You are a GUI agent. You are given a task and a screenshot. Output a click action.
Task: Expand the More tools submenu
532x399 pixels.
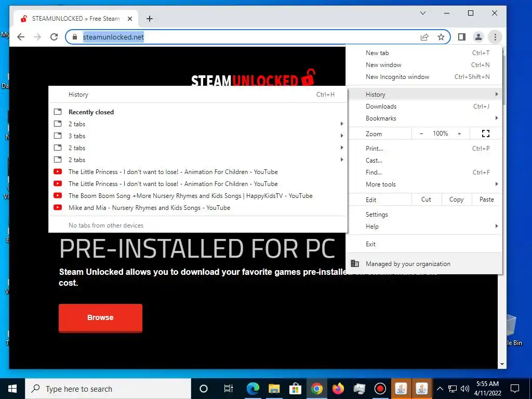point(424,184)
